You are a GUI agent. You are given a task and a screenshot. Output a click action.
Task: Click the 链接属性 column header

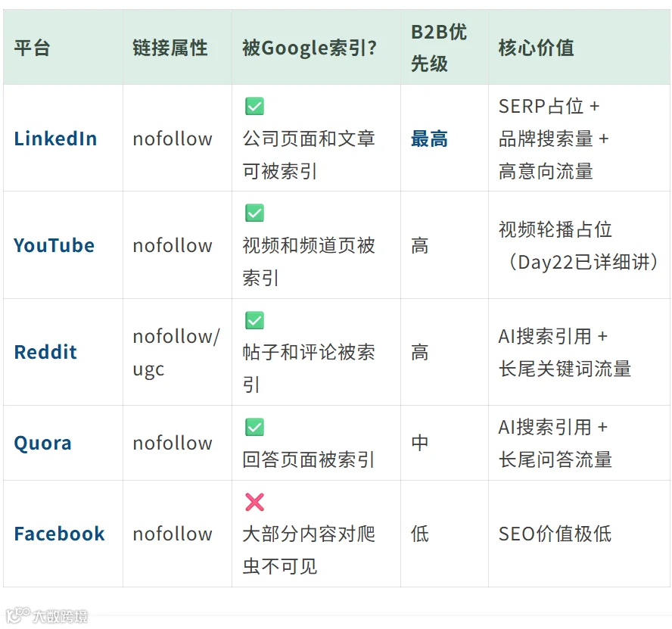point(170,48)
